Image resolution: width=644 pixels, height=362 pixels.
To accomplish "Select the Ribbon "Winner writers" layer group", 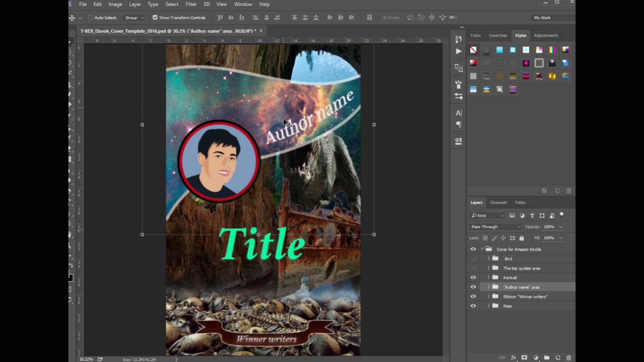I will click(x=525, y=297).
